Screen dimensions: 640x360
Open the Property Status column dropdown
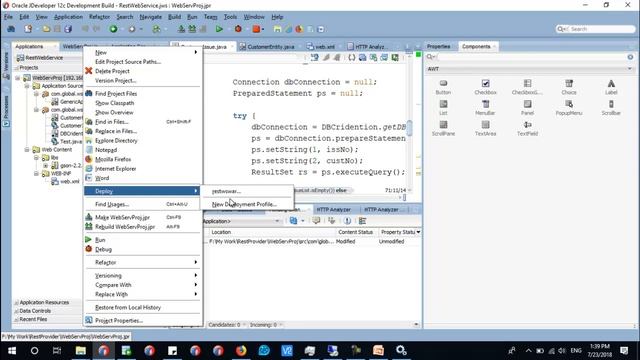click(x=418, y=232)
